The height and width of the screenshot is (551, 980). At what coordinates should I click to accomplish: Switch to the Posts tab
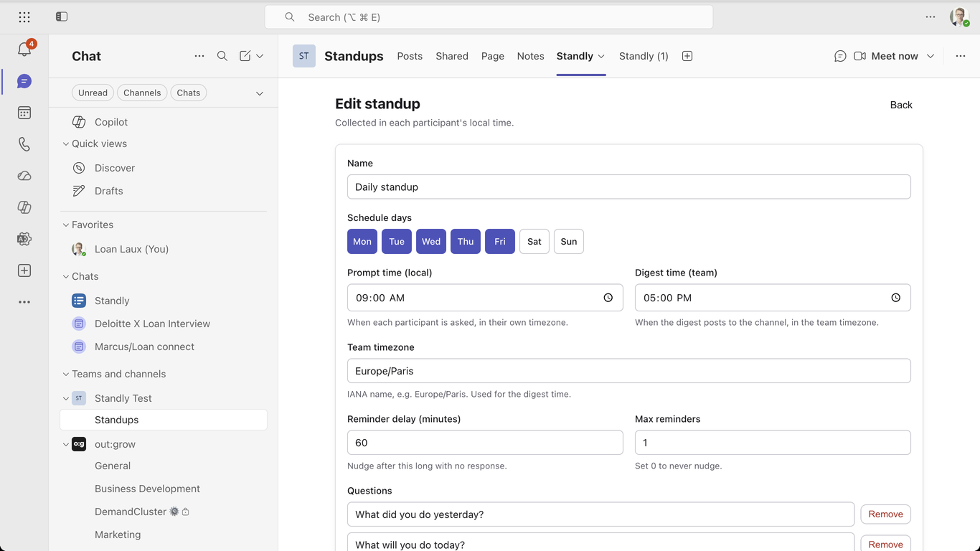[410, 56]
